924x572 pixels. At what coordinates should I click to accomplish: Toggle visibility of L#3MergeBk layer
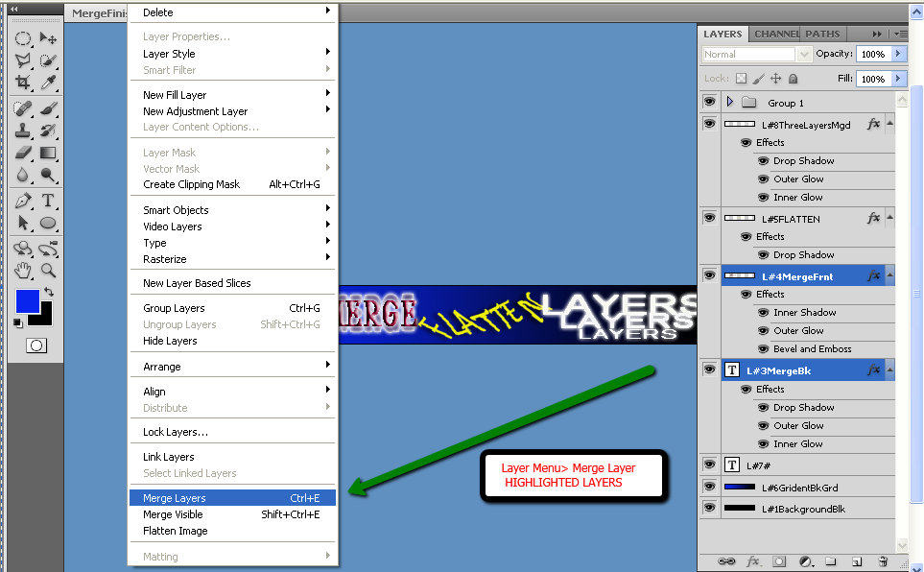point(709,369)
